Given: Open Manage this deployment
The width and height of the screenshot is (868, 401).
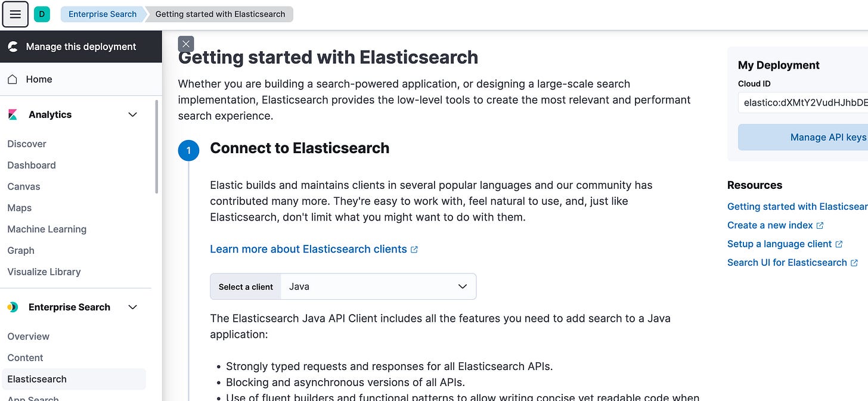Looking at the screenshot, I should [81, 46].
